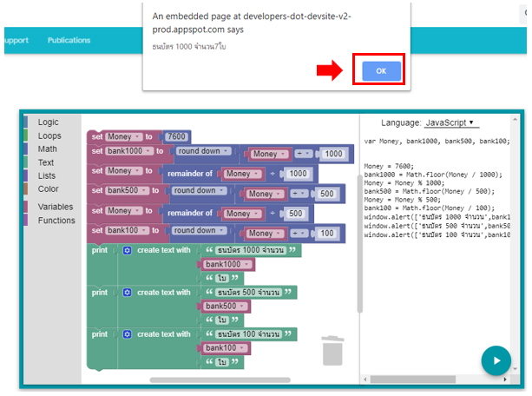Edit the 1000 value in the remainder of block
The image size is (532, 396).
298,174
